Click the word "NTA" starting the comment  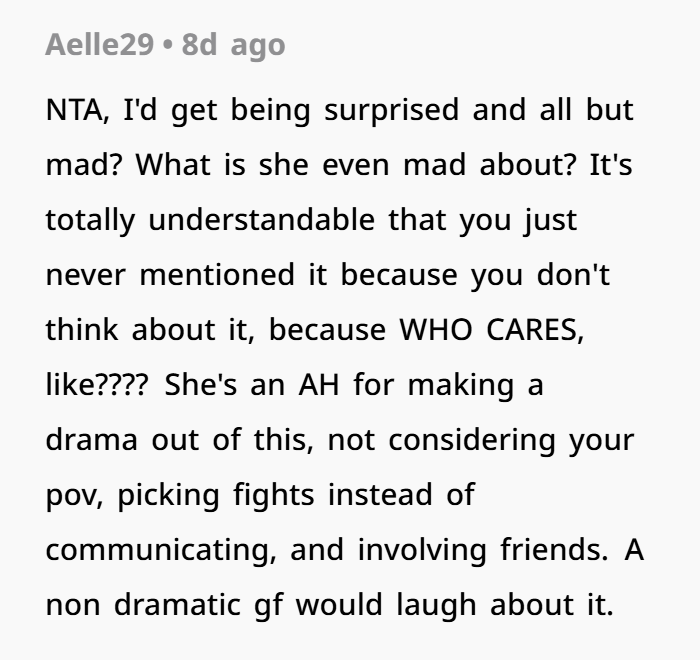point(75,110)
